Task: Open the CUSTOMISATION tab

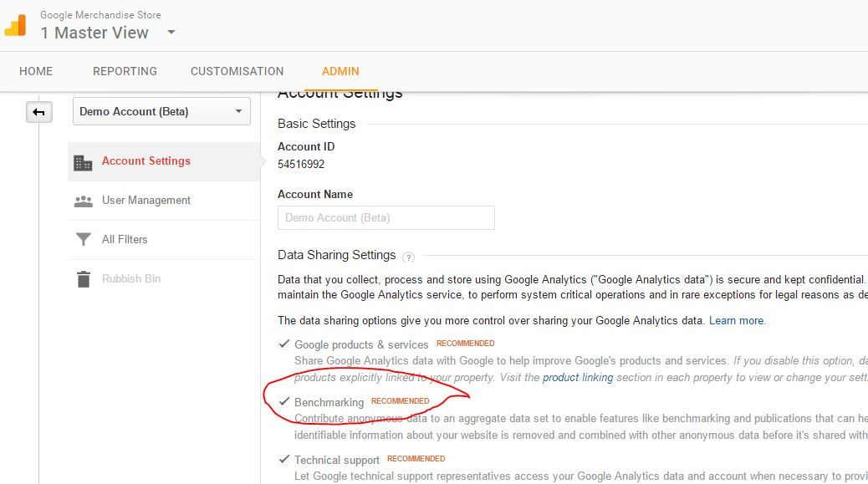Action: (237, 71)
